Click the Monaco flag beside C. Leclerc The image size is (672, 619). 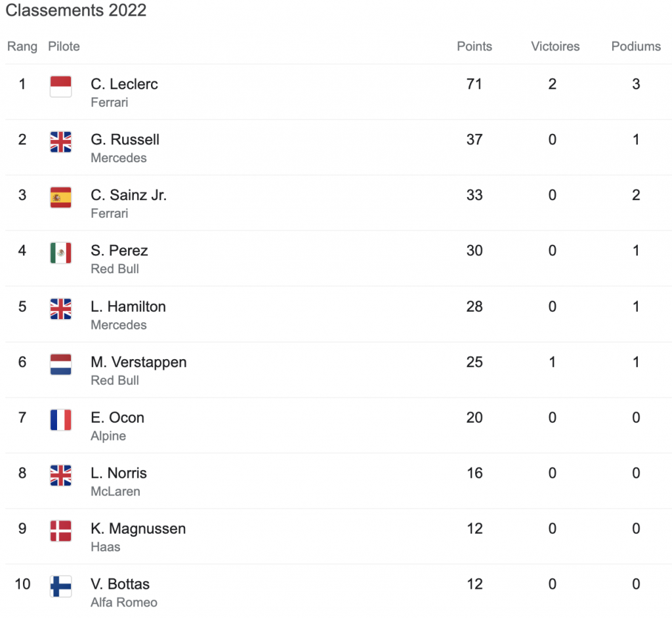[x=61, y=87]
